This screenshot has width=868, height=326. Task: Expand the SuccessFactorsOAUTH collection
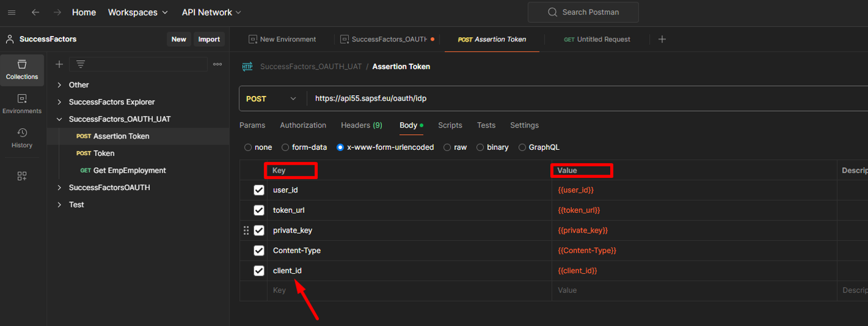[x=59, y=188]
